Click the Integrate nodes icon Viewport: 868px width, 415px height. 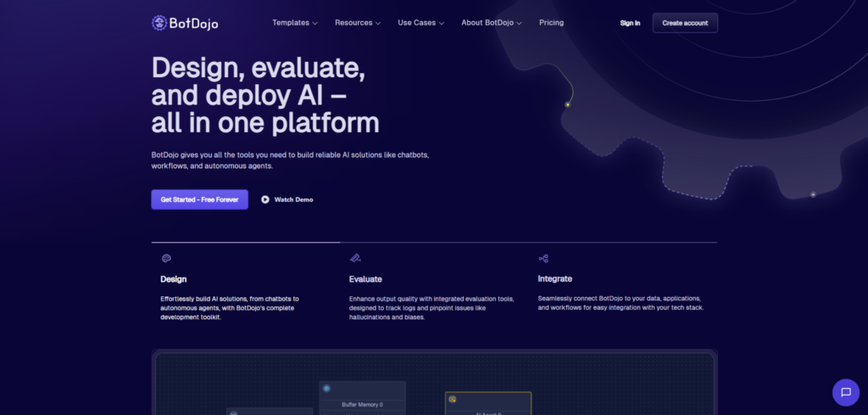tap(543, 258)
